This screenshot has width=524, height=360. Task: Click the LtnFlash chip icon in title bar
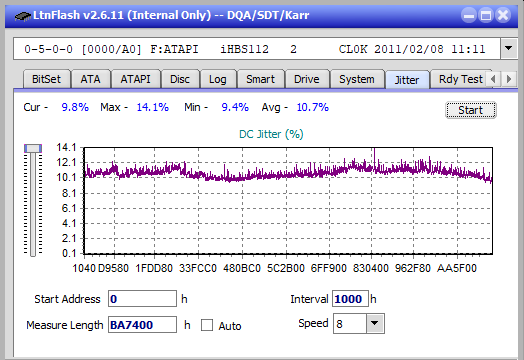[x=23, y=16]
